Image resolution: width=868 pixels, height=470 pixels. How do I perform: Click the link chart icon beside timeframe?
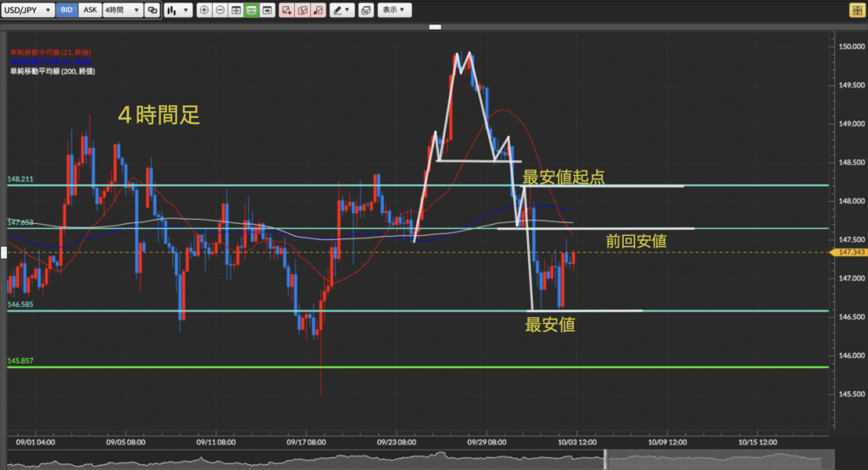[152, 10]
